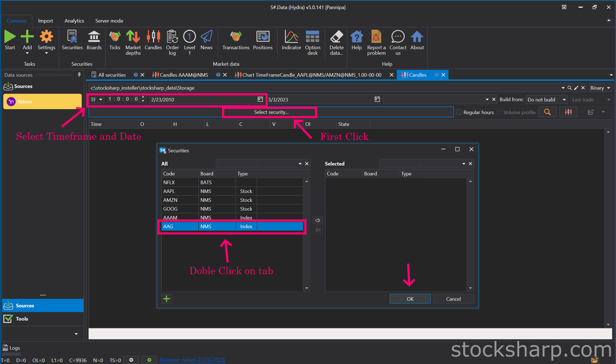The height and width of the screenshot is (364, 616).
Task: Add a security with green plus
Action: click(166, 299)
